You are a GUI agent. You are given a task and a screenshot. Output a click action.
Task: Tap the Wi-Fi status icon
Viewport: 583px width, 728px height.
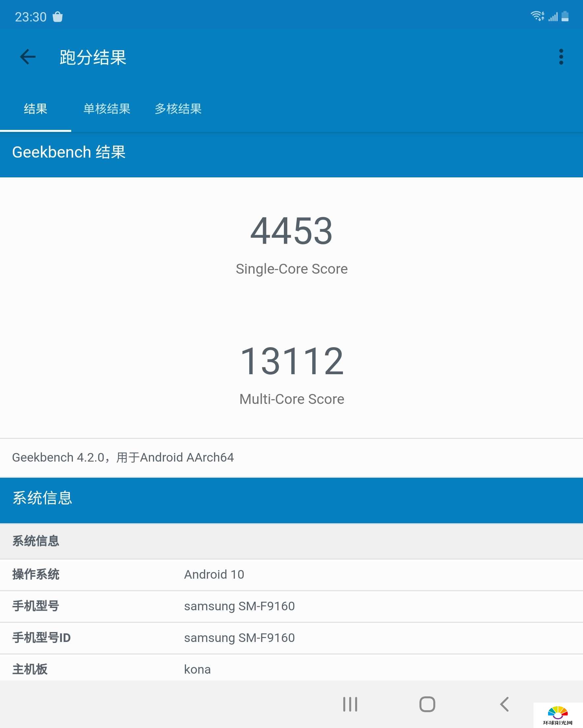click(x=537, y=16)
